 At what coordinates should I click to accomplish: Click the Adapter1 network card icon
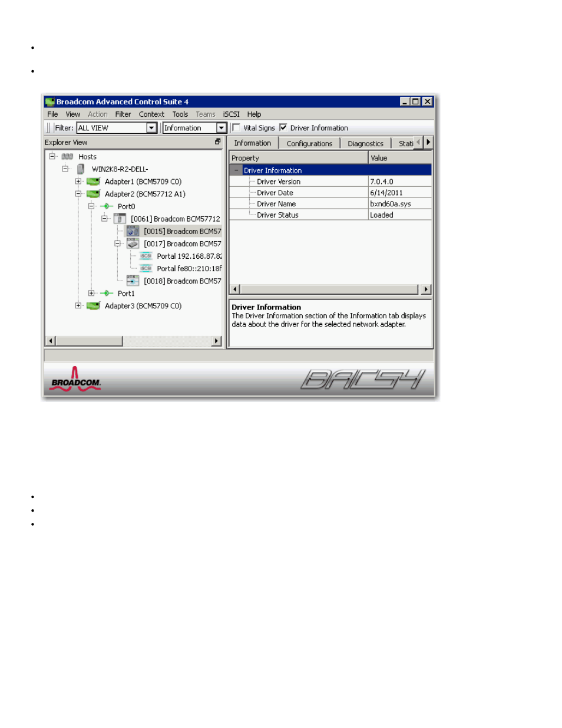tap(93, 182)
